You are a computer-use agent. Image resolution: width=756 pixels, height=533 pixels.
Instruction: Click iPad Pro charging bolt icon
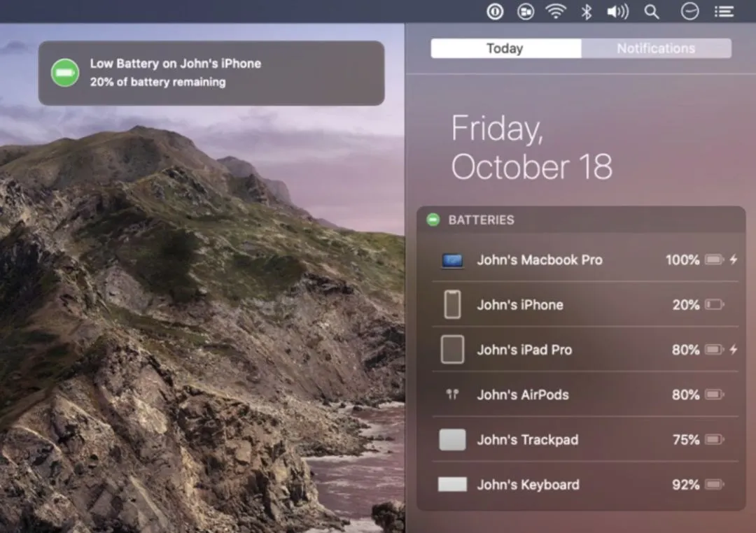click(x=734, y=350)
